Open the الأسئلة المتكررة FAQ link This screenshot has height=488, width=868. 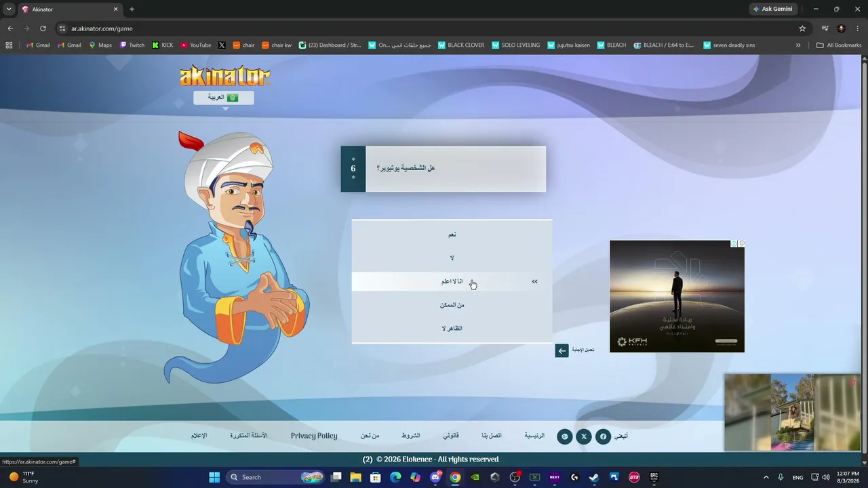249,436
